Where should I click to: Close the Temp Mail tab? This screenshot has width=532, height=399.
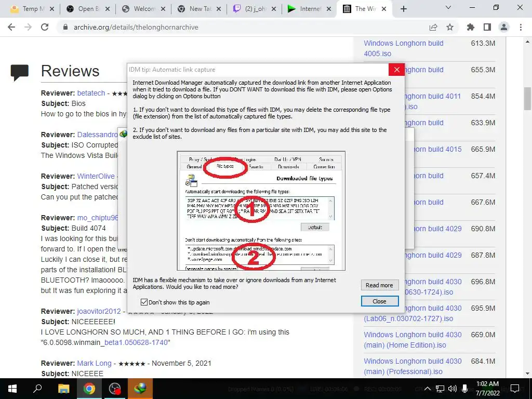click(51, 9)
